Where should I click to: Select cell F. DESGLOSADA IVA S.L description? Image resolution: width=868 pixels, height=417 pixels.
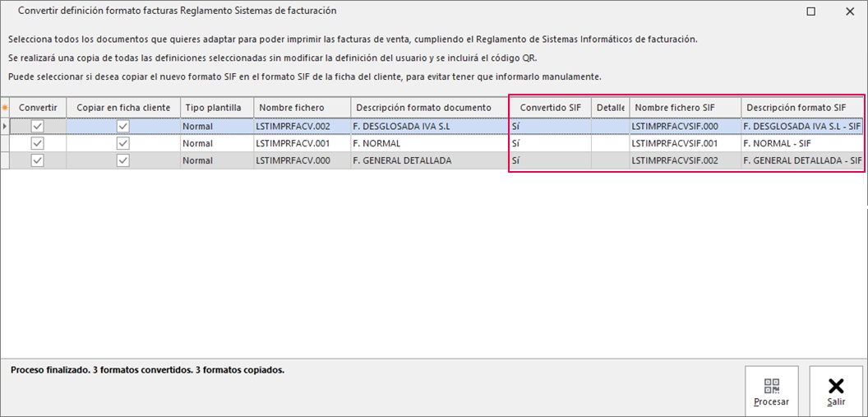[x=430, y=127]
